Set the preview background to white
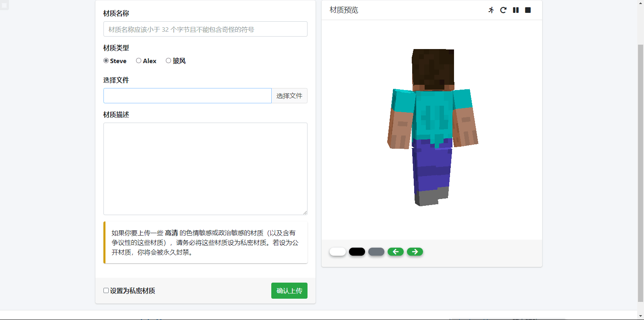The width and height of the screenshot is (644, 320). point(338,252)
